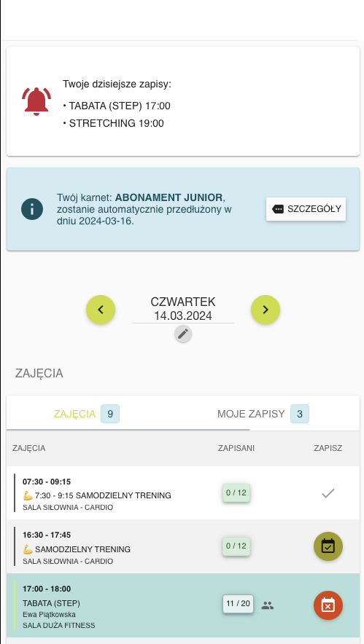
Task: Switch to the MOJE ZAPISY tab
Action: [x=263, y=414]
